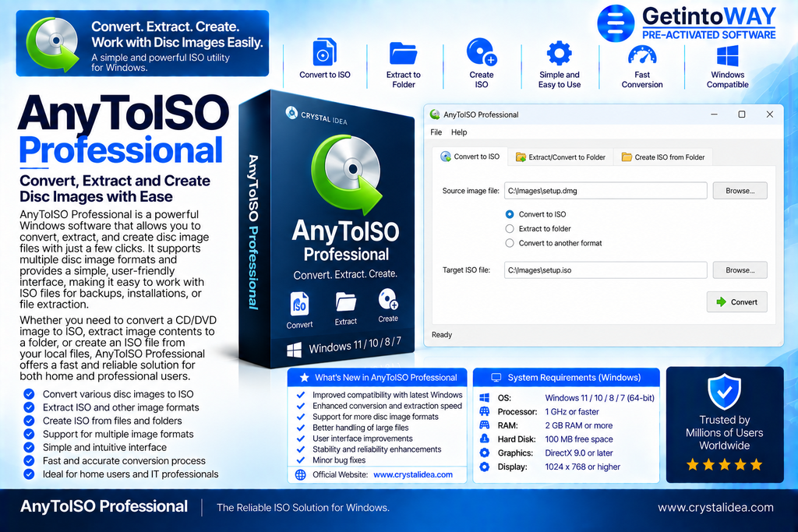Switch to Create ISO from Folder tab

click(x=662, y=157)
